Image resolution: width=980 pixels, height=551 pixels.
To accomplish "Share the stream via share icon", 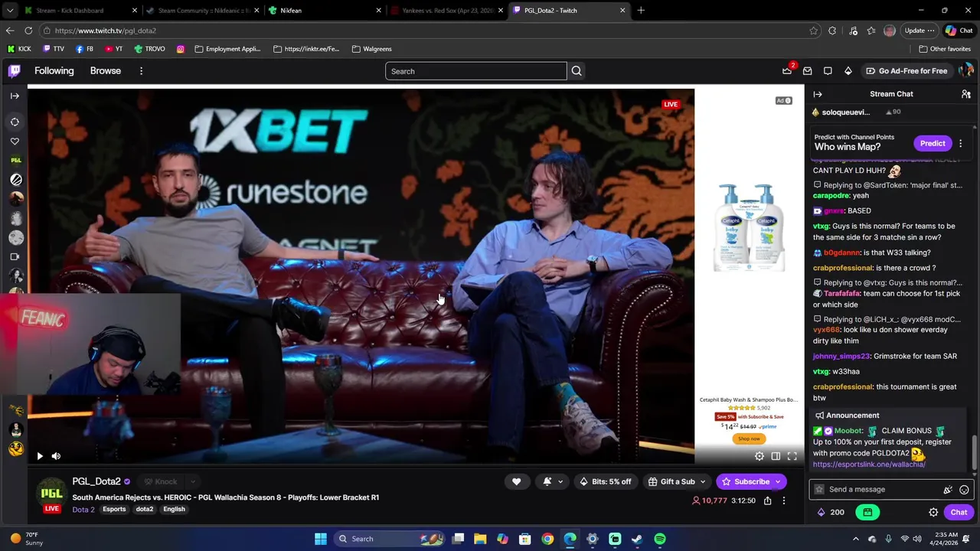I will [x=766, y=500].
